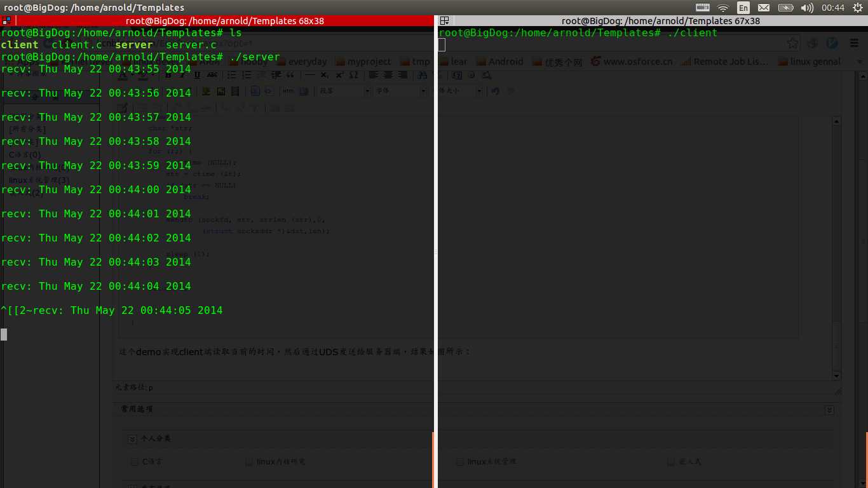This screenshot has width=868, height=488.
Task: Apply subscript in the editor toolbar
Action: [x=324, y=75]
